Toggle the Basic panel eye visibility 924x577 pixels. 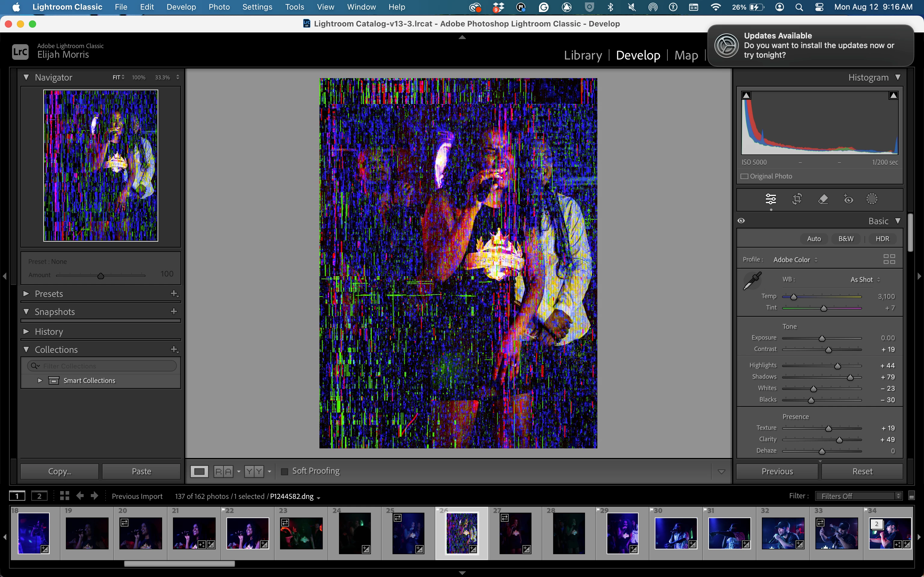[741, 221]
